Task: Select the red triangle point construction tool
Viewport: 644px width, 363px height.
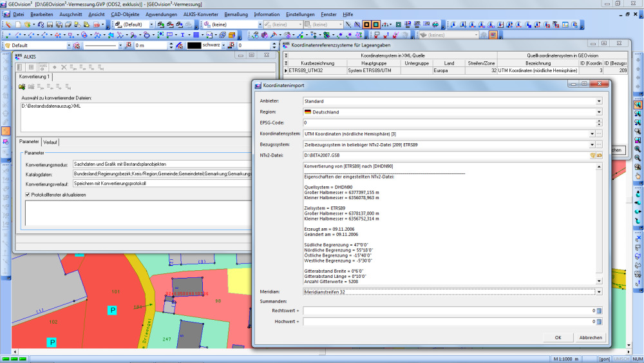Action: tap(58, 35)
